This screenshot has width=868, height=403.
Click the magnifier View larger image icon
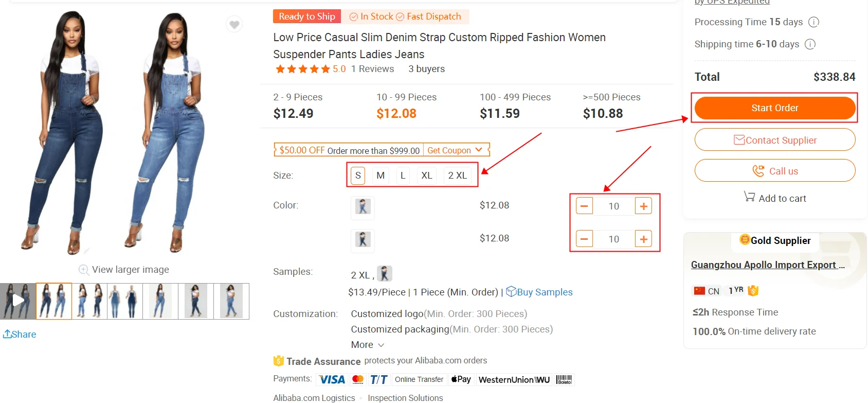pos(84,270)
